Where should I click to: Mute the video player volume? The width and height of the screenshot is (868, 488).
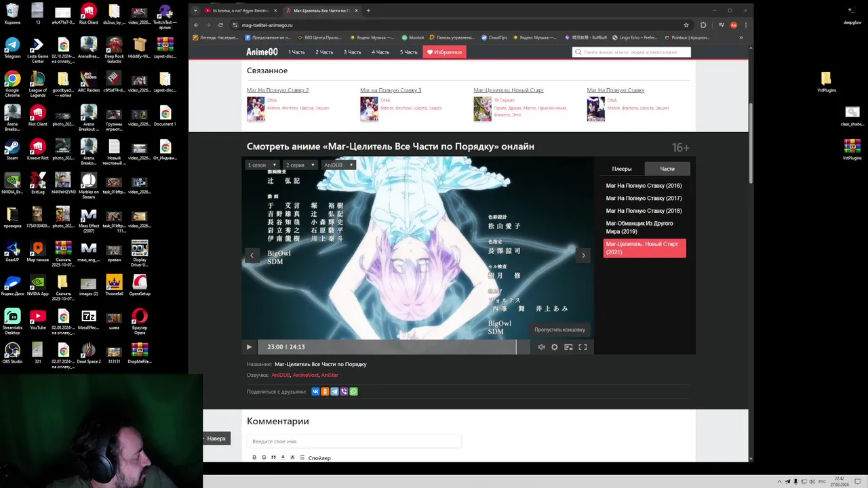point(541,347)
